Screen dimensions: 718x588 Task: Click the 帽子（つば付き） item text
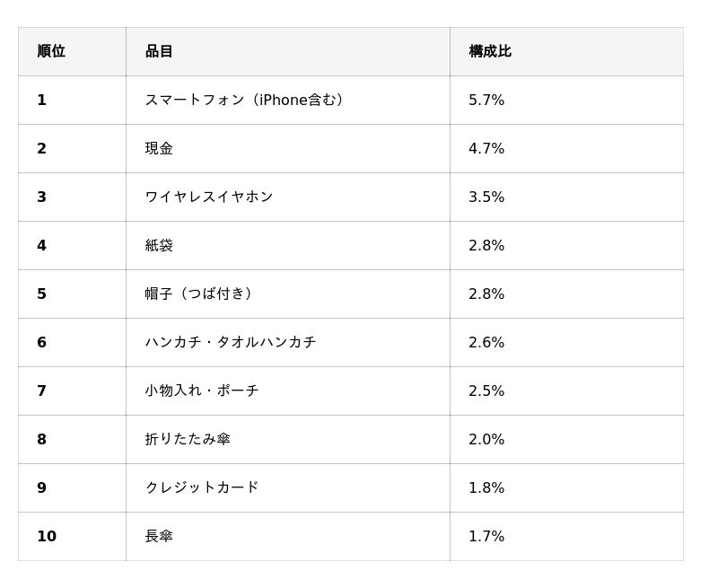tap(198, 294)
